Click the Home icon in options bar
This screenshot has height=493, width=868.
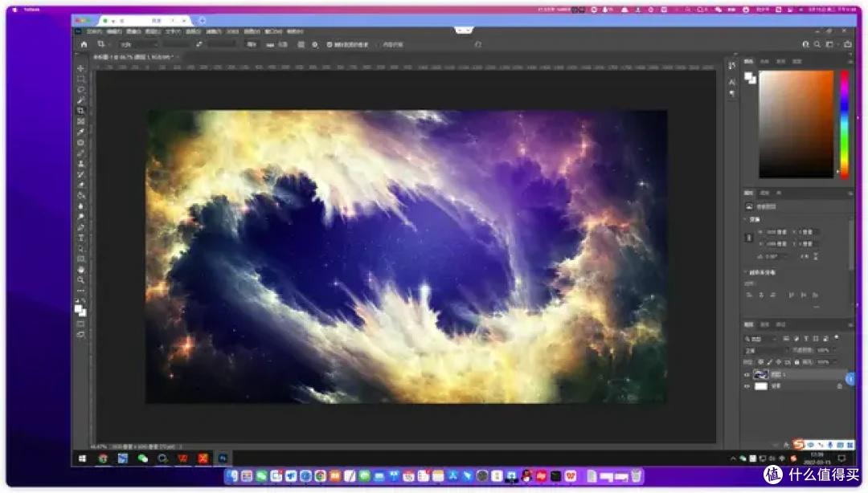(x=84, y=44)
